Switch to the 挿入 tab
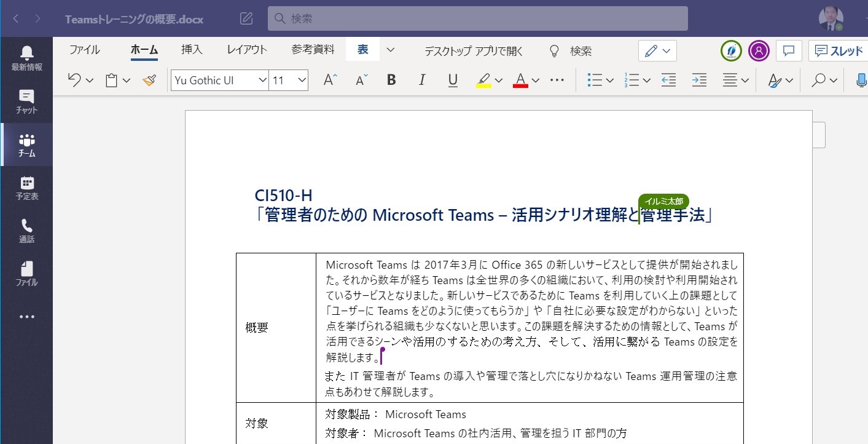The width and height of the screenshot is (868, 444). coord(192,50)
